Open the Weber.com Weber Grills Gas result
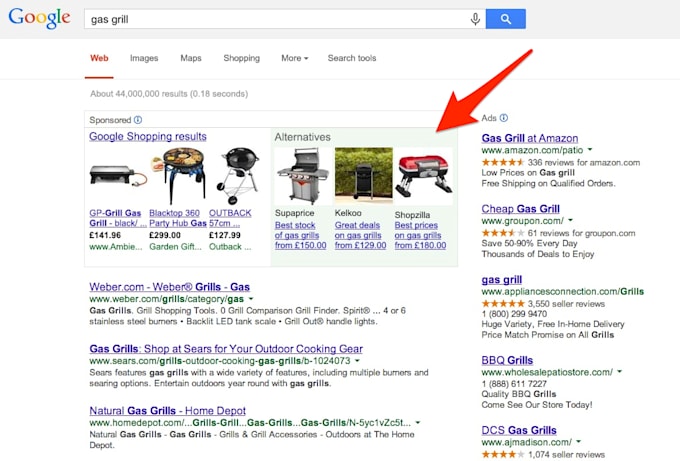680x461 pixels. [x=170, y=287]
